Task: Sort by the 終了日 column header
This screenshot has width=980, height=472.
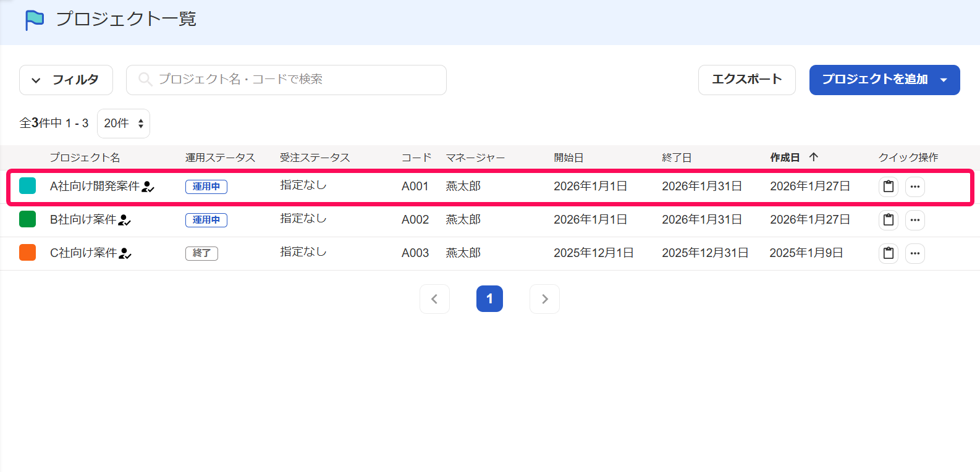Action: 677,158
